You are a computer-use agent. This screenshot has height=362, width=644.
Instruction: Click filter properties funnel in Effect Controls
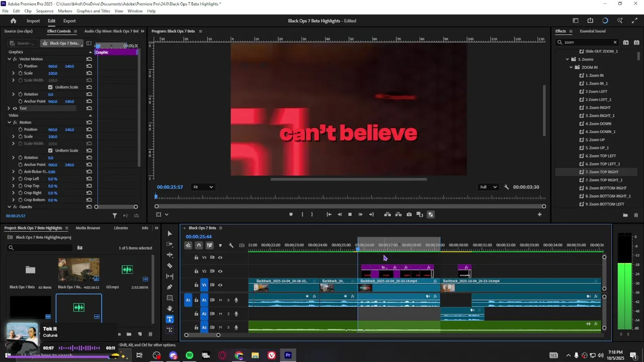[x=115, y=216]
